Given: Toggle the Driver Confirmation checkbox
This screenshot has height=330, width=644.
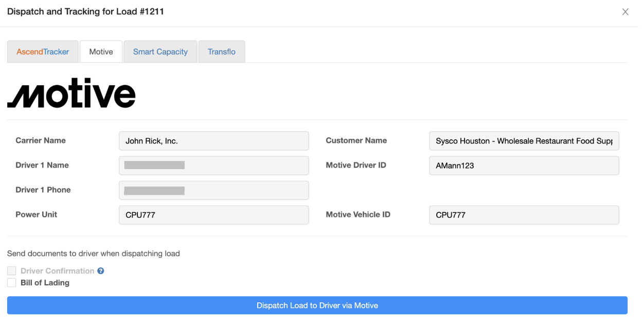Looking at the screenshot, I should (x=12, y=271).
